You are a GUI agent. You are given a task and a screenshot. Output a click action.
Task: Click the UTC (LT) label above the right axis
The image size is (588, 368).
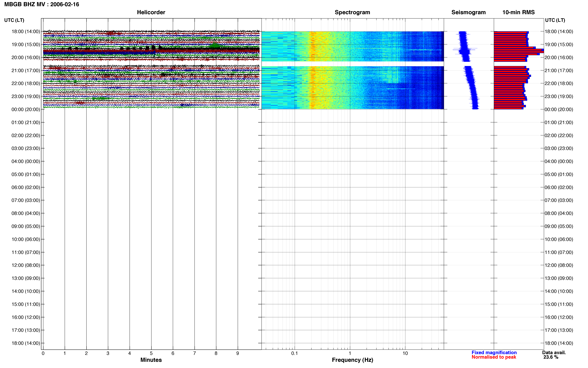coord(555,20)
